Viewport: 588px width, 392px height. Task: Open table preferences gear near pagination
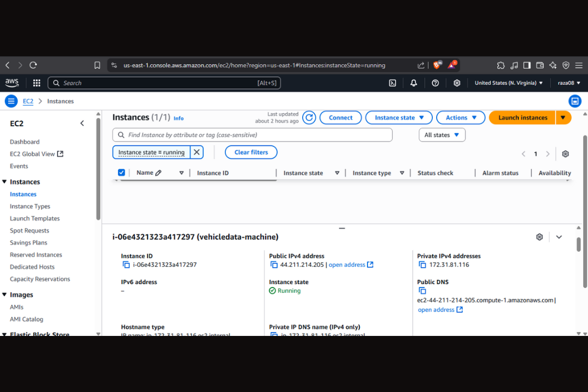point(565,154)
